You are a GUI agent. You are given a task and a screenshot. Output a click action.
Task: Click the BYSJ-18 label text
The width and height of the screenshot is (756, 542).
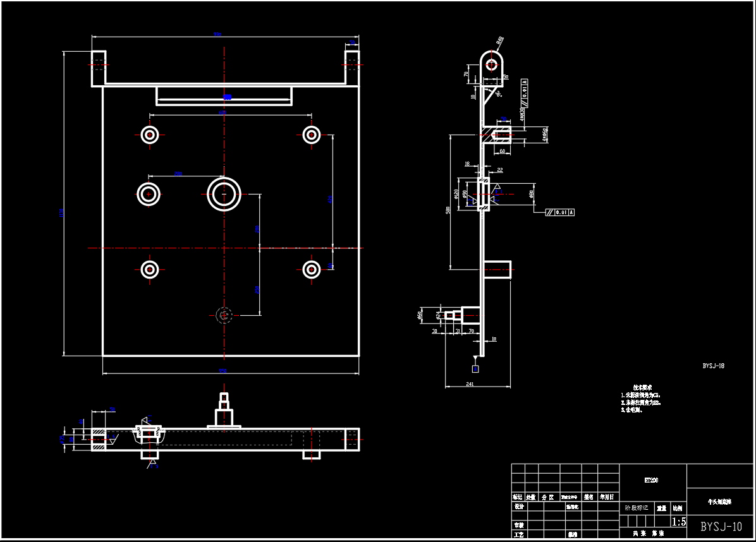point(713,365)
